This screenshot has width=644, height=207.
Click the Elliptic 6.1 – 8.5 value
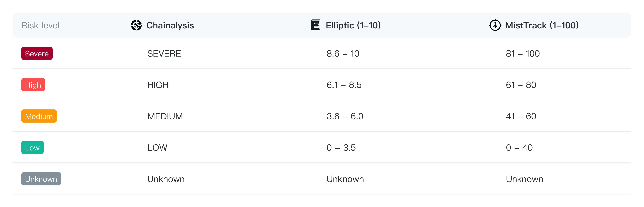pos(344,85)
